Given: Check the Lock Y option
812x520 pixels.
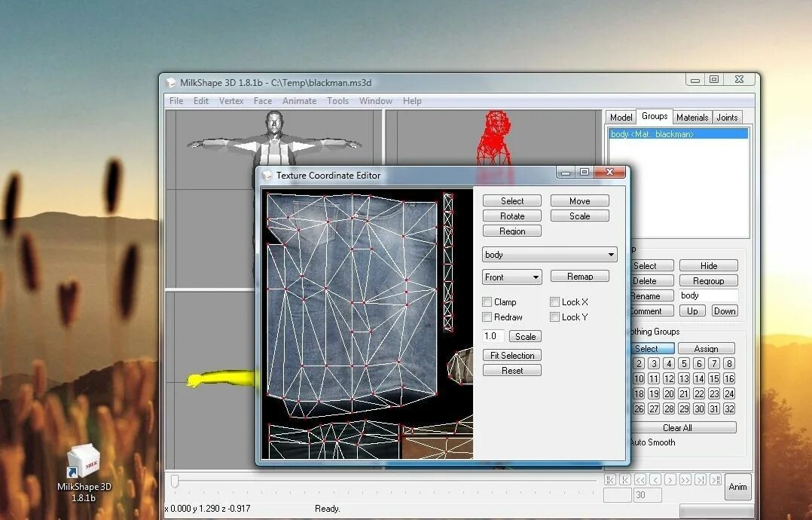Looking at the screenshot, I should click(554, 317).
